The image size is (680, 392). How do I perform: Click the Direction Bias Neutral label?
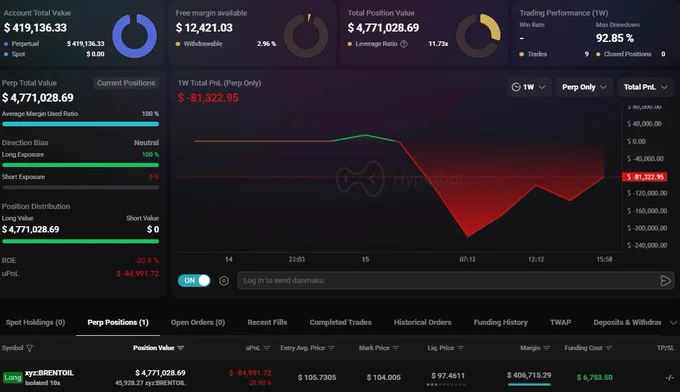point(146,143)
